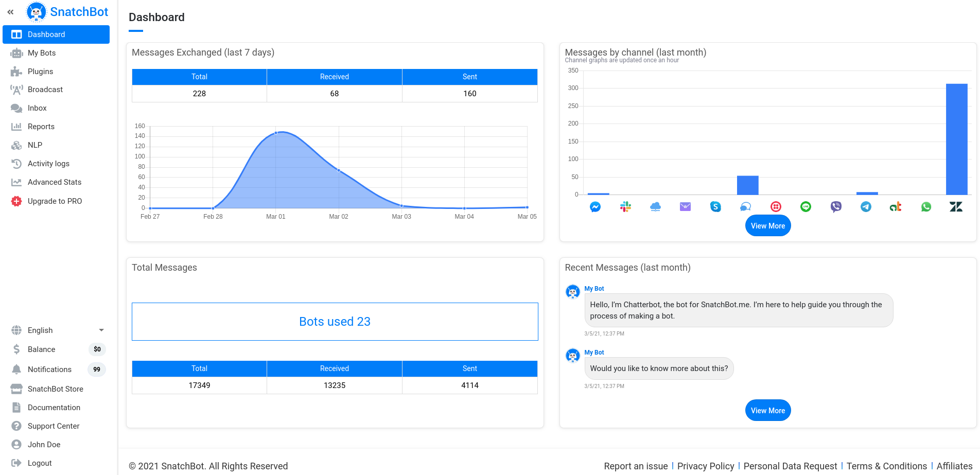Click the purple Email channel icon
Screen dimensions: 980x475
686,207
